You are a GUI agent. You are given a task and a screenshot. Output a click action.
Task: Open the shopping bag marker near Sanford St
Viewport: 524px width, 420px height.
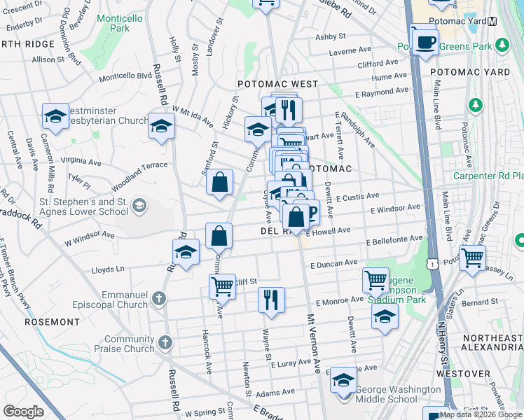[219, 183]
